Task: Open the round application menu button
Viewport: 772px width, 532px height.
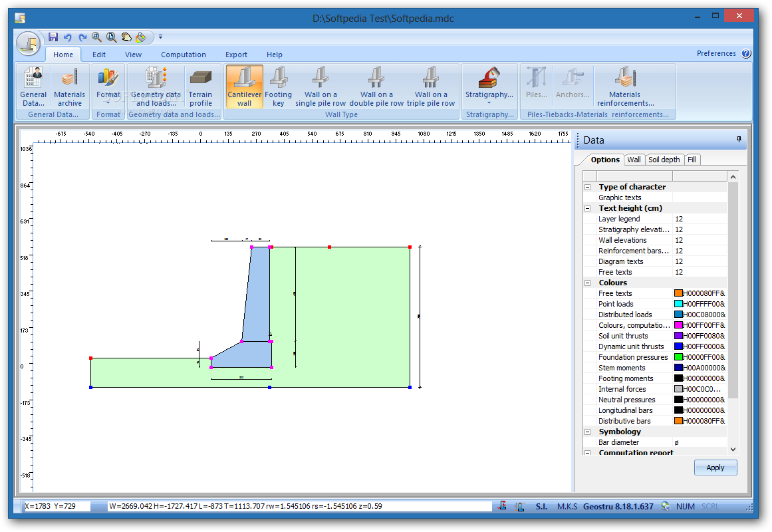Action: pyautogui.click(x=29, y=43)
